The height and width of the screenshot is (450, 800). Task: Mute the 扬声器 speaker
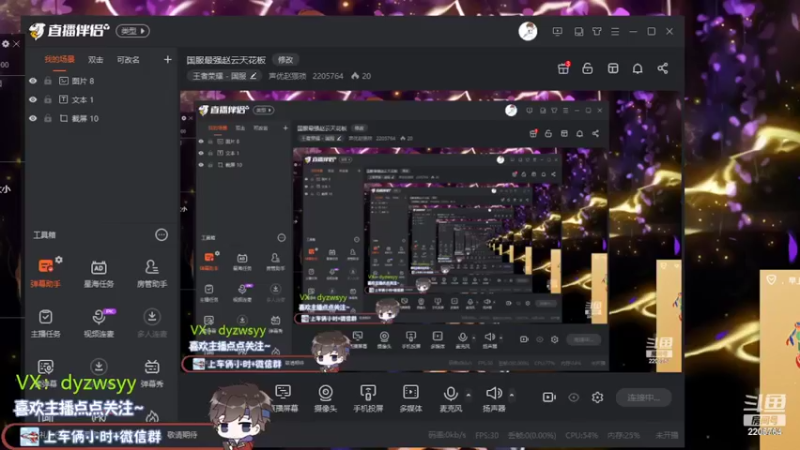pos(493,398)
